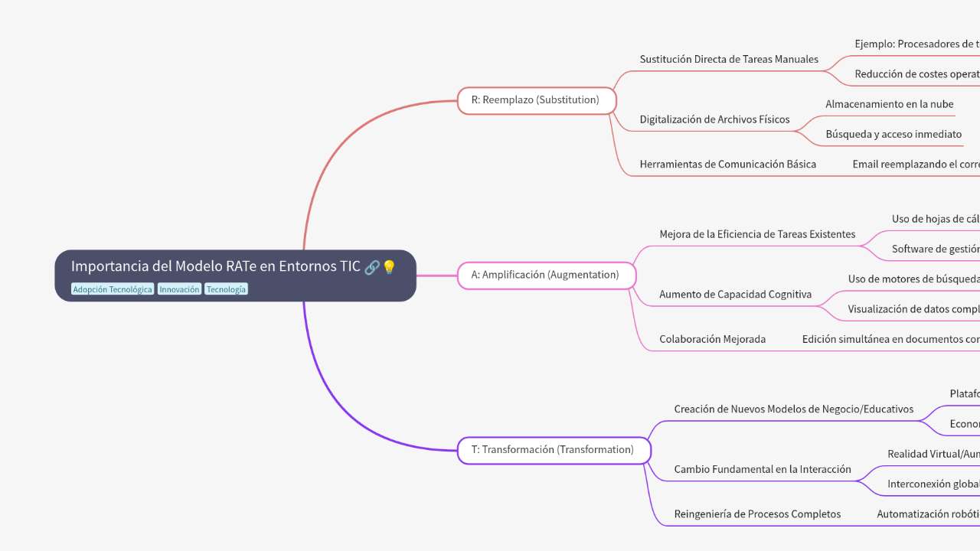This screenshot has height=551, width=980.
Task: Select the 'Adopción Tecnológica' tag
Action: [113, 289]
